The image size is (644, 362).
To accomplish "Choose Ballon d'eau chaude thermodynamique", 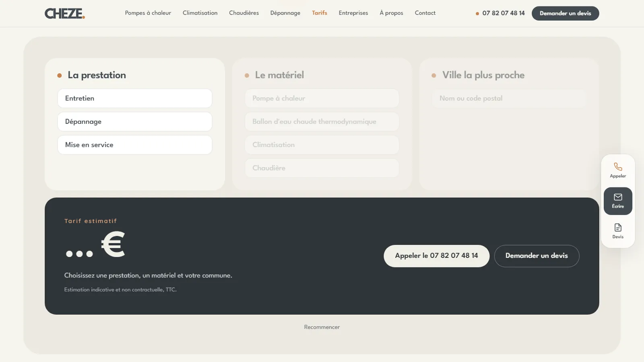I will pyautogui.click(x=322, y=121).
